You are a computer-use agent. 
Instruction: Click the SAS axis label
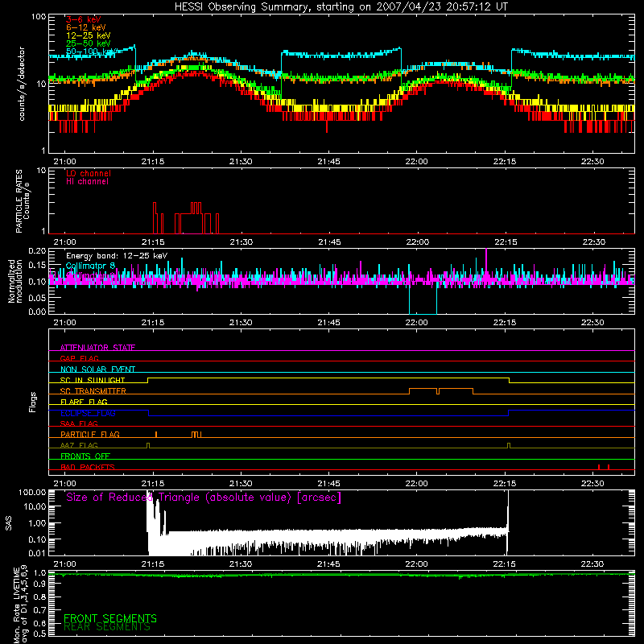[9, 523]
